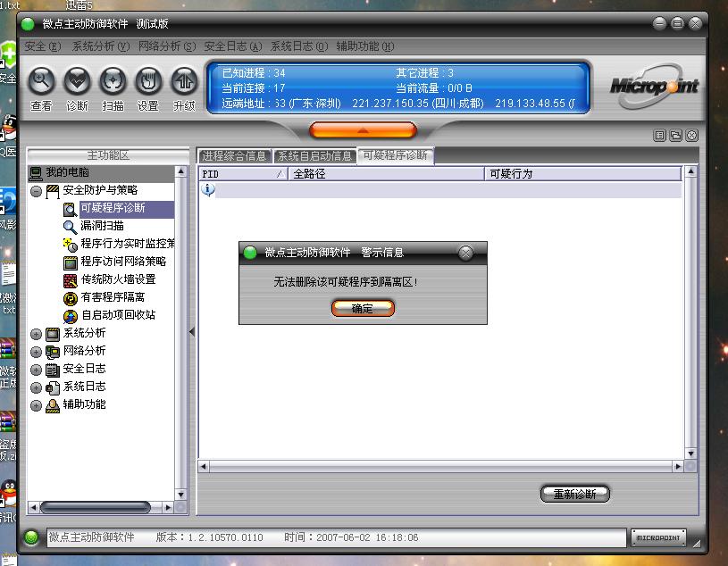728x566 pixels.
Task: Expand the 网络分析 tree node
Action: 37,352
